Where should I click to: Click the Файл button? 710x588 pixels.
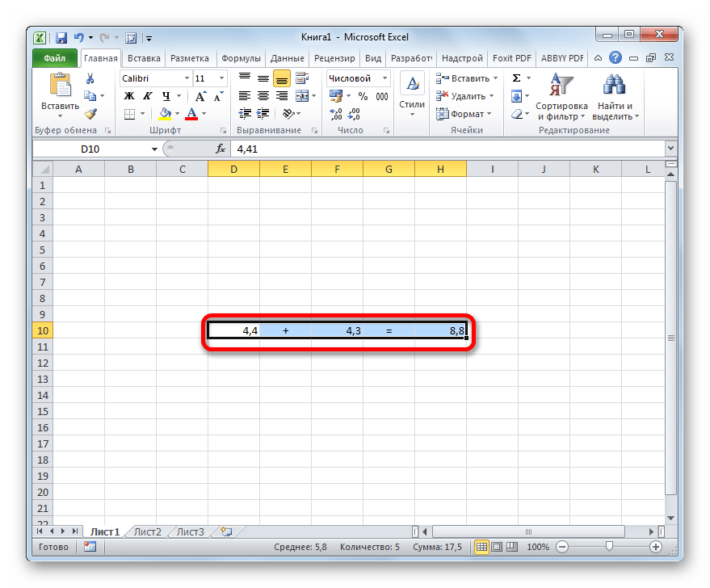pyautogui.click(x=55, y=58)
